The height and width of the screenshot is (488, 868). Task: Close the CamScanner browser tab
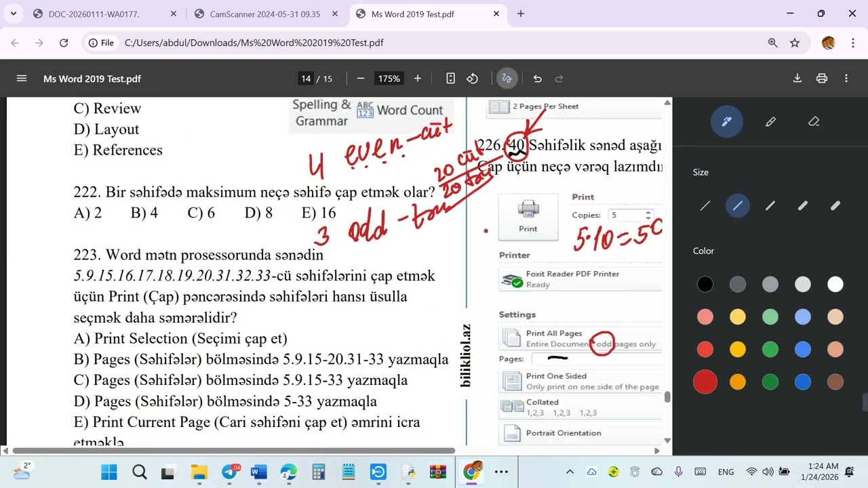click(335, 14)
